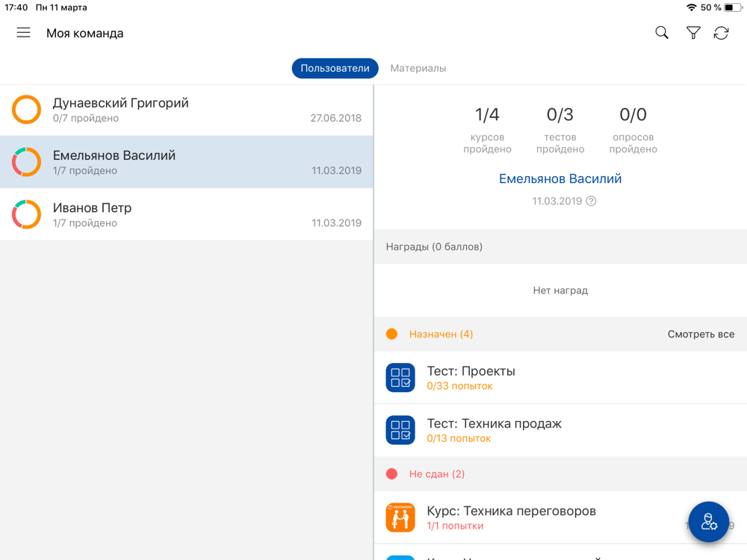Refresh the team list with the sync icon
Viewport: 747px width, 560px height.
pos(722,33)
